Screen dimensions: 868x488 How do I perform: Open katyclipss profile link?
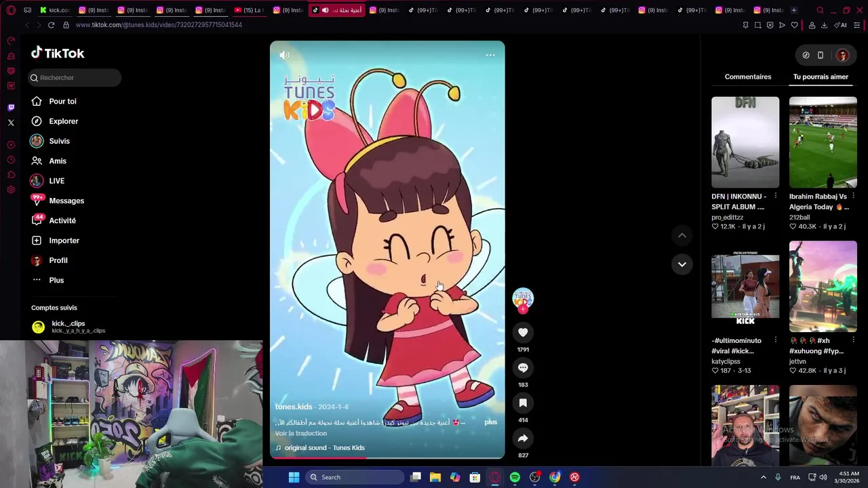[726, 362]
